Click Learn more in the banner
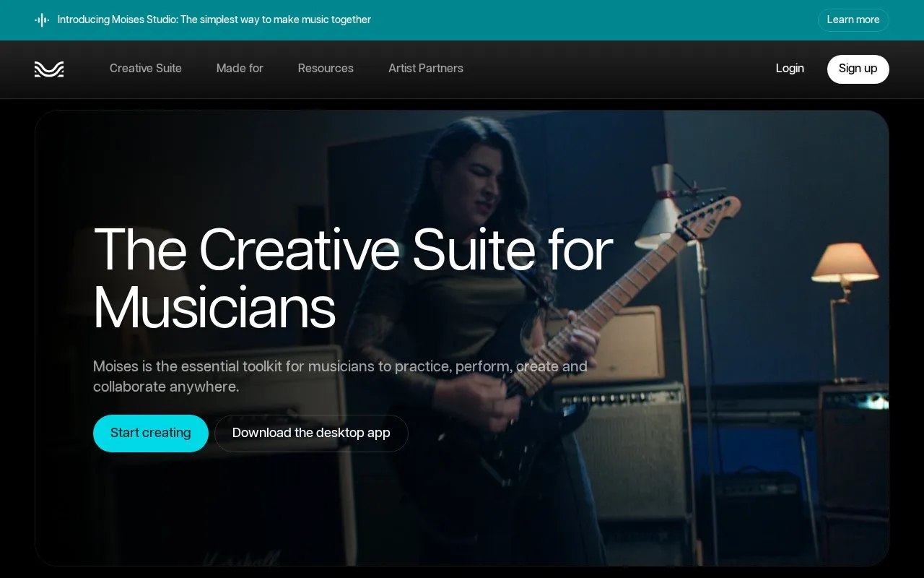The image size is (924, 578). point(853,20)
